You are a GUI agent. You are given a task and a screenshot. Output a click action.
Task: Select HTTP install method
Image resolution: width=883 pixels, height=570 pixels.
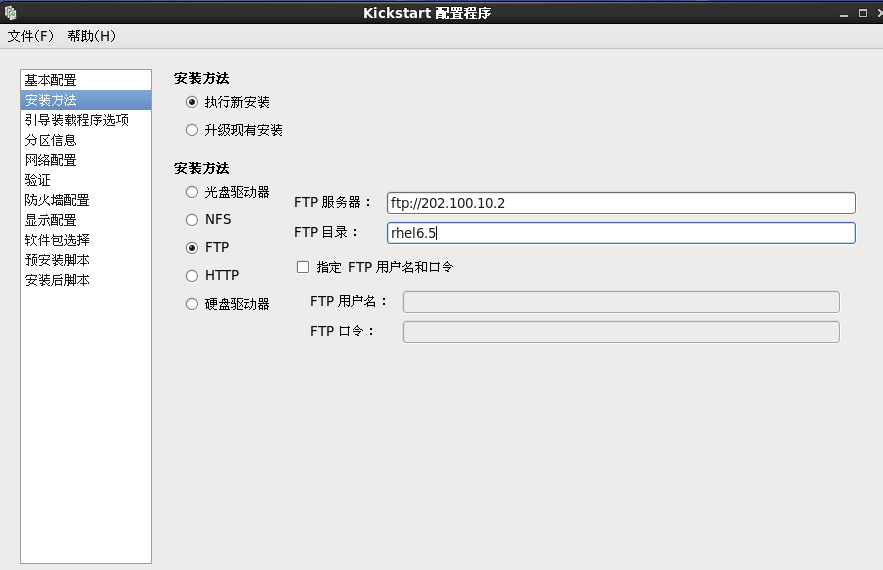tap(192, 275)
